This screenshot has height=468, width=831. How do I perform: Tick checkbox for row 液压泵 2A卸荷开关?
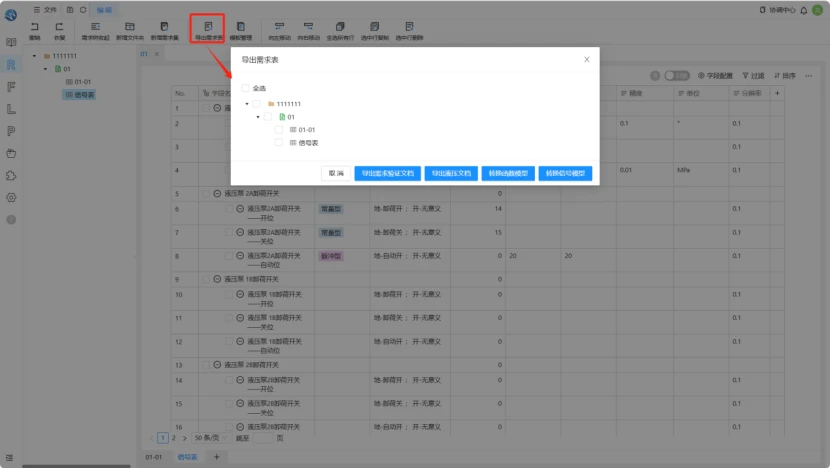206,193
